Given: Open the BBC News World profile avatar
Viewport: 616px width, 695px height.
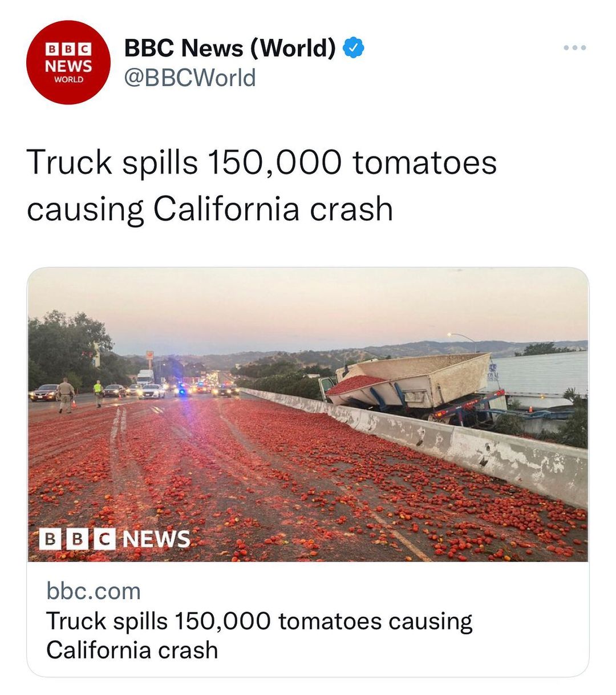Looking at the screenshot, I should tap(68, 63).
